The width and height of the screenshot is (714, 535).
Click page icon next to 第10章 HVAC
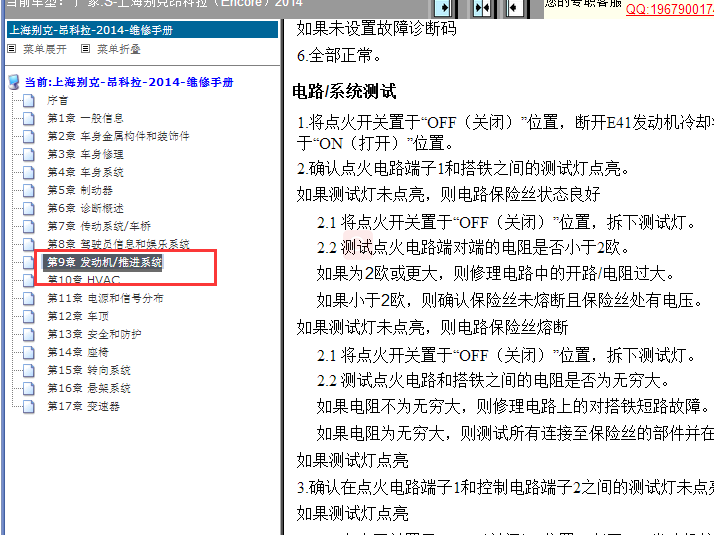29,280
